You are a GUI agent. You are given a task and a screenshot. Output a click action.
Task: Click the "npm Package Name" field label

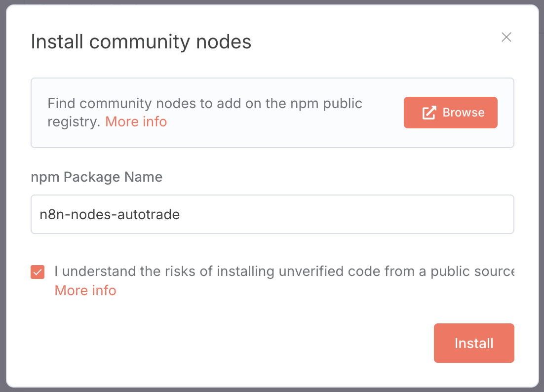96,177
